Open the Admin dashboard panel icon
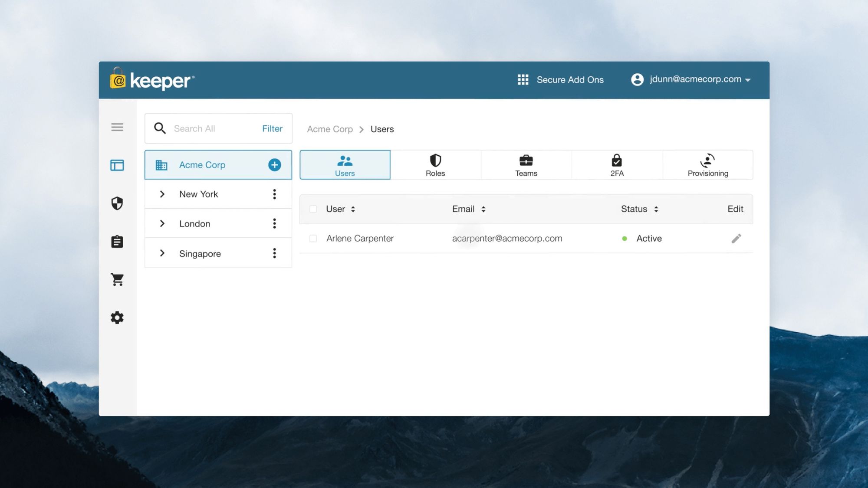Viewport: 868px width, 488px height. [117, 165]
